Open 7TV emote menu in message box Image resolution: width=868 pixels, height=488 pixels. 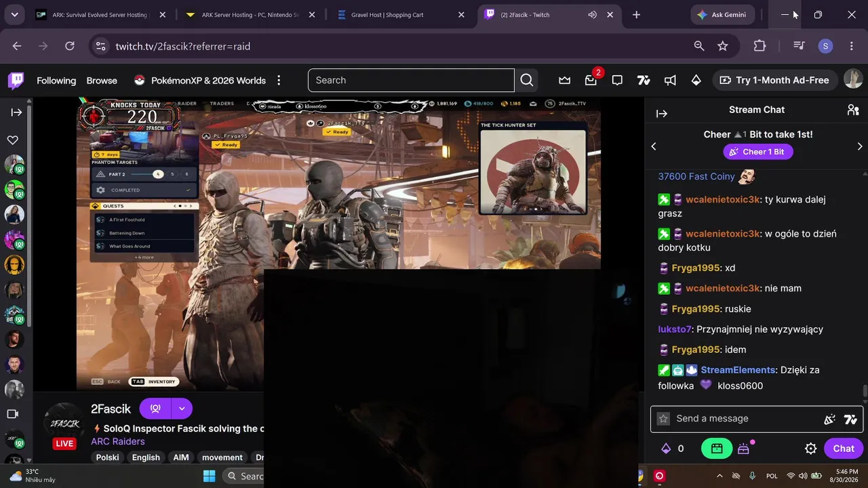[x=850, y=420]
